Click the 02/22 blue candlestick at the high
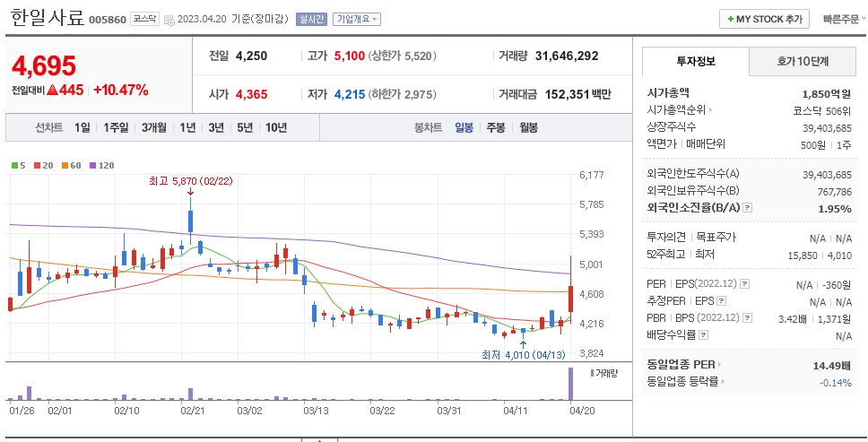Screen dimensions: 868x442 click(190, 221)
